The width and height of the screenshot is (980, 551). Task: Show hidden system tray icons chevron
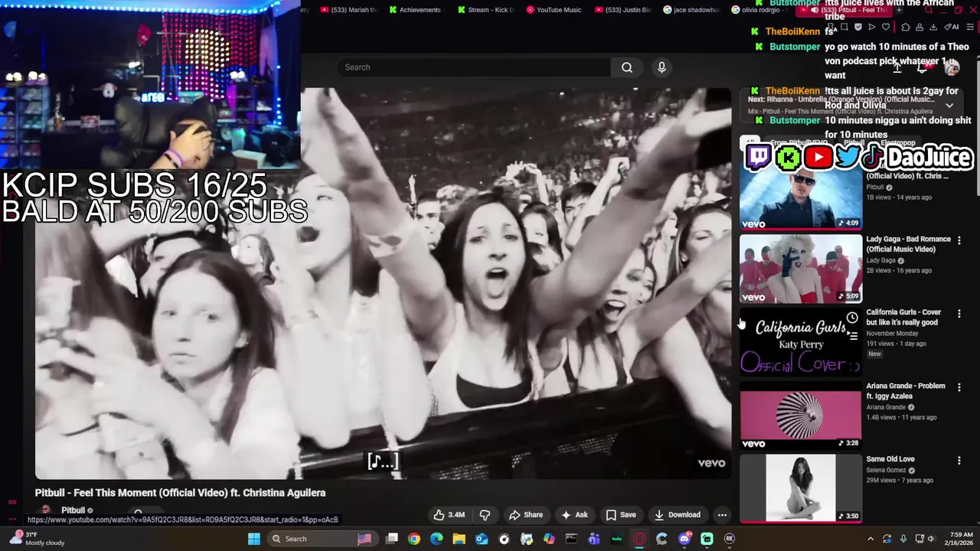pos(870,539)
